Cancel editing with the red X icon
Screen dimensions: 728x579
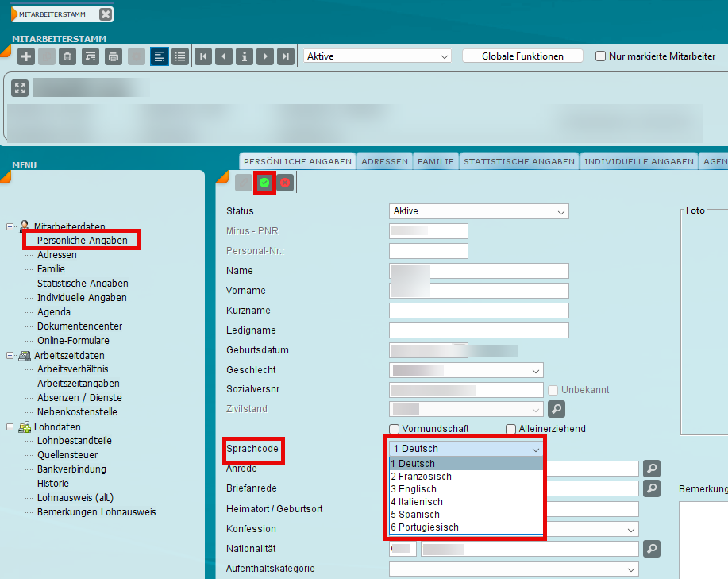(x=285, y=183)
